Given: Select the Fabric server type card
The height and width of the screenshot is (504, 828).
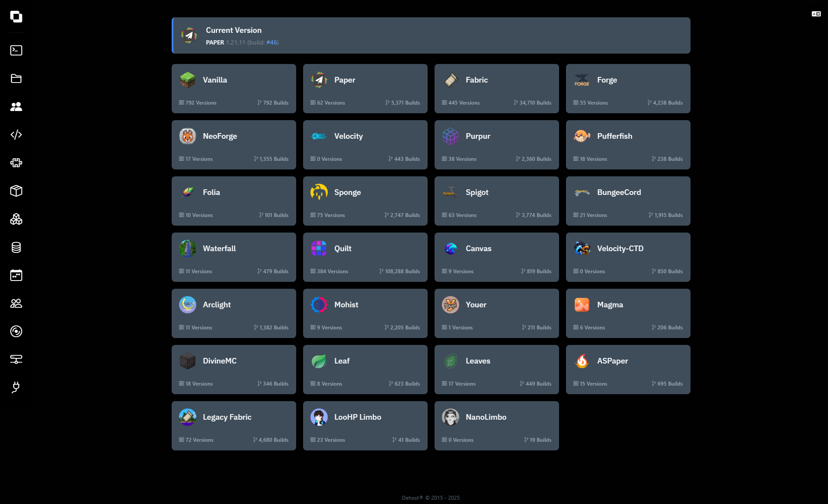Looking at the screenshot, I should [x=496, y=89].
